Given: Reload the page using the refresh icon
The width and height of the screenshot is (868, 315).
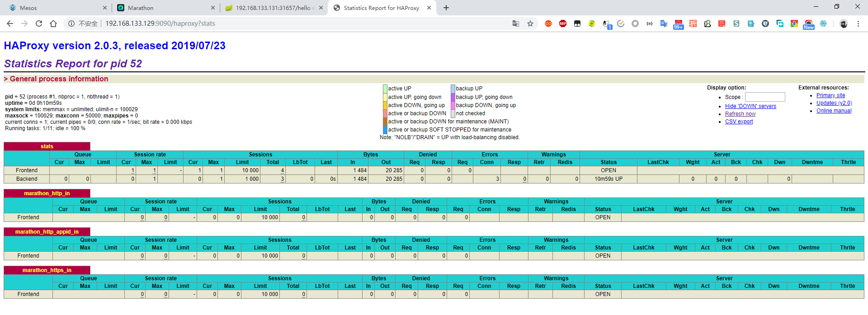Looking at the screenshot, I should (39, 24).
